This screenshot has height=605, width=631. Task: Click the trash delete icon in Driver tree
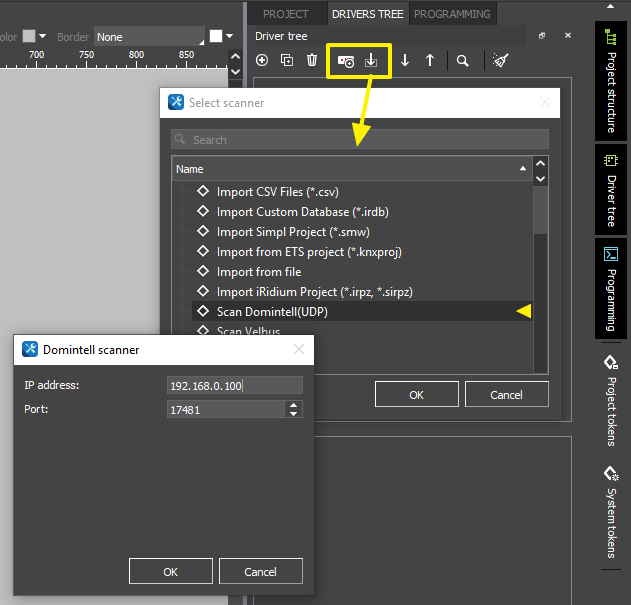tap(312, 60)
